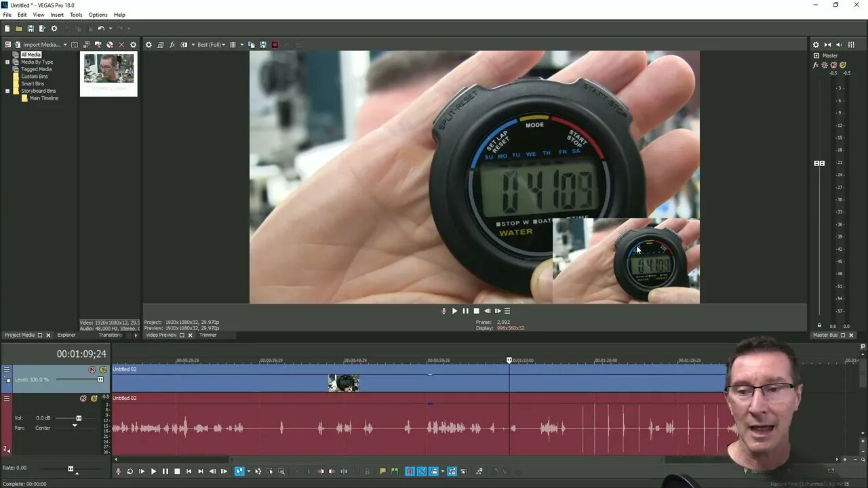The height and width of the screenshot is (488, 868).
Task: Click the open project folder icon
Action: click(19, 28)
